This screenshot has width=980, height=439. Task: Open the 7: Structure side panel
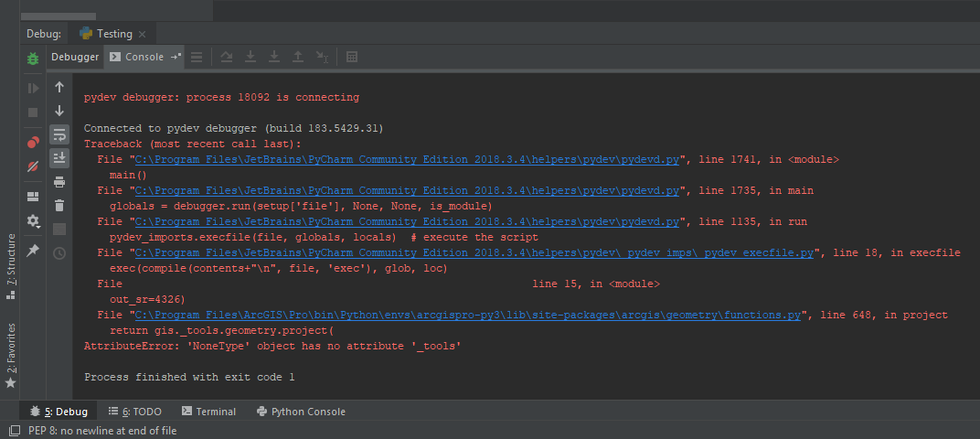point(11,266)
